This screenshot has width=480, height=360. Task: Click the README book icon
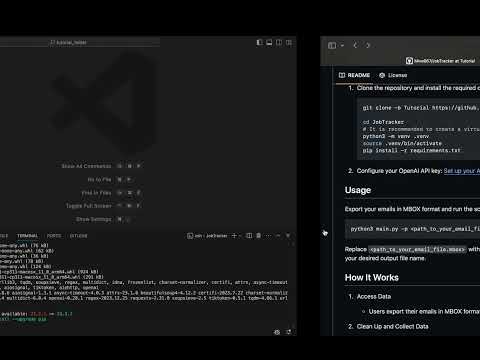point(342,75)
